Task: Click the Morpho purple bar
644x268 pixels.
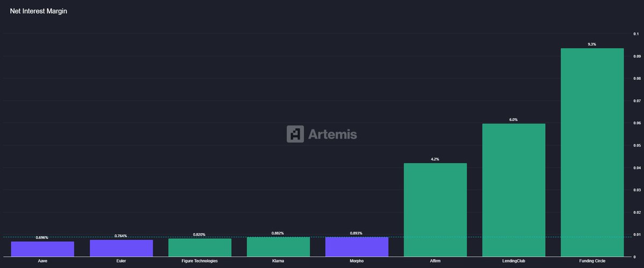Action: point(357,247)
